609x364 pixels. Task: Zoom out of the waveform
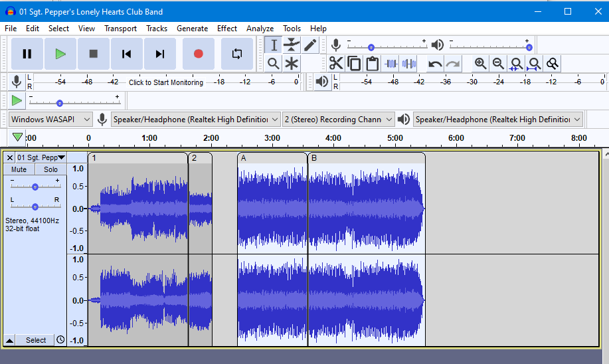tap(498, 63)
